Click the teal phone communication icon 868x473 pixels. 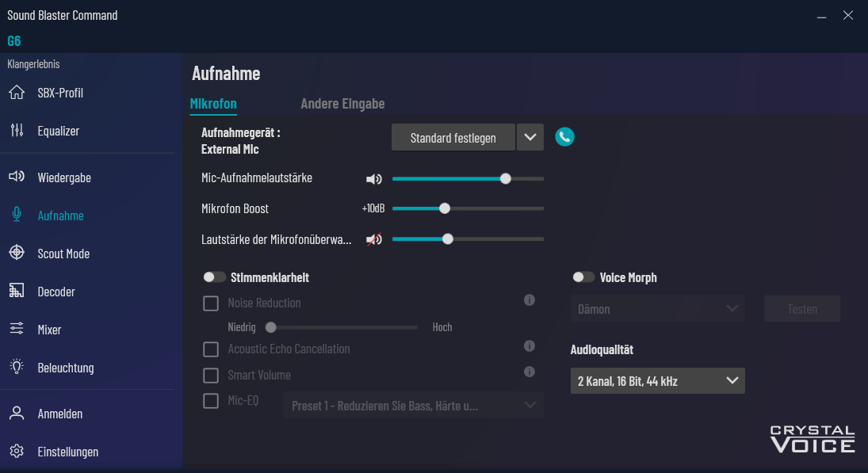(x=564, y=136)
